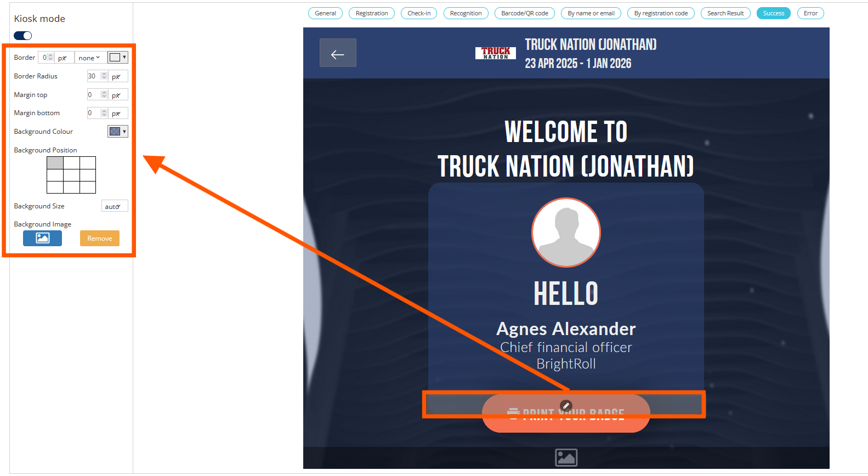The width and height of the screenshot is (868, 476).
Task: Open the border style dropdown showing none
Action: click(89, 58)
